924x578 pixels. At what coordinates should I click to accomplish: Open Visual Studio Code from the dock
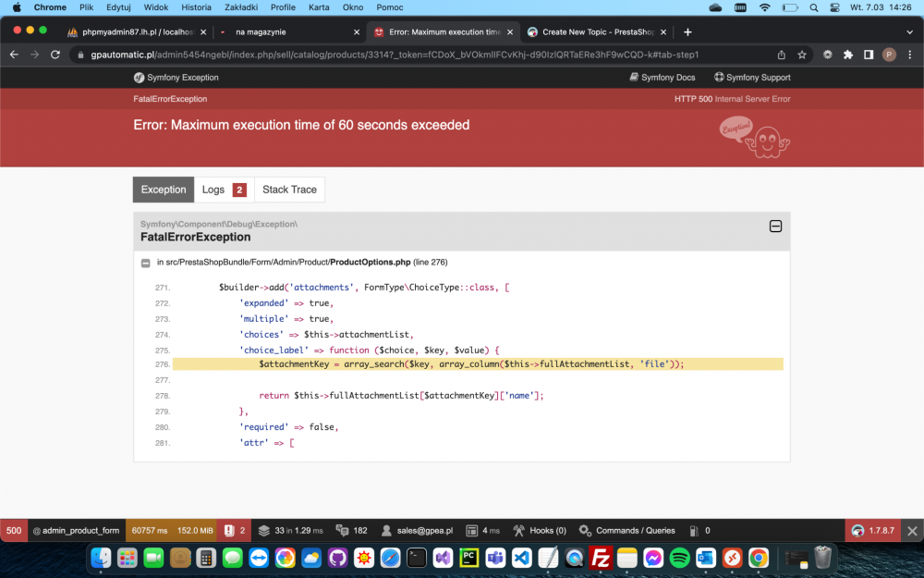[x=521, y=558]
